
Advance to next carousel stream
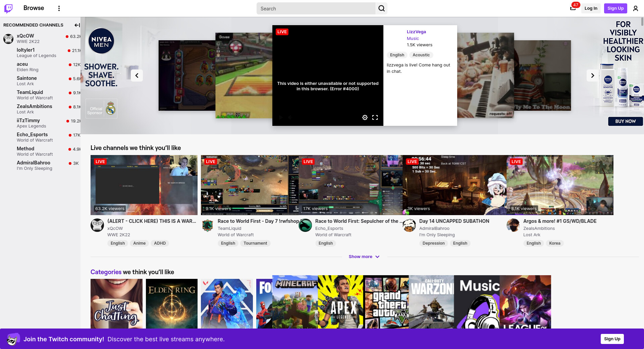click(x=592, y=76)
